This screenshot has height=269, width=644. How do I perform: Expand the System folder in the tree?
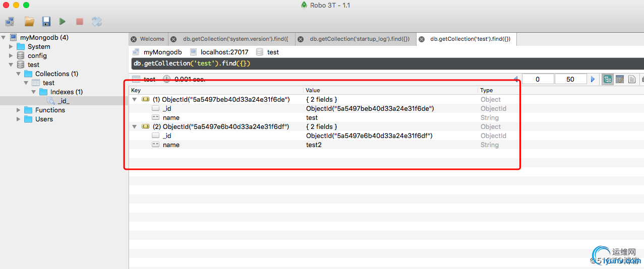pyautogui.click(x=11, y=46)
